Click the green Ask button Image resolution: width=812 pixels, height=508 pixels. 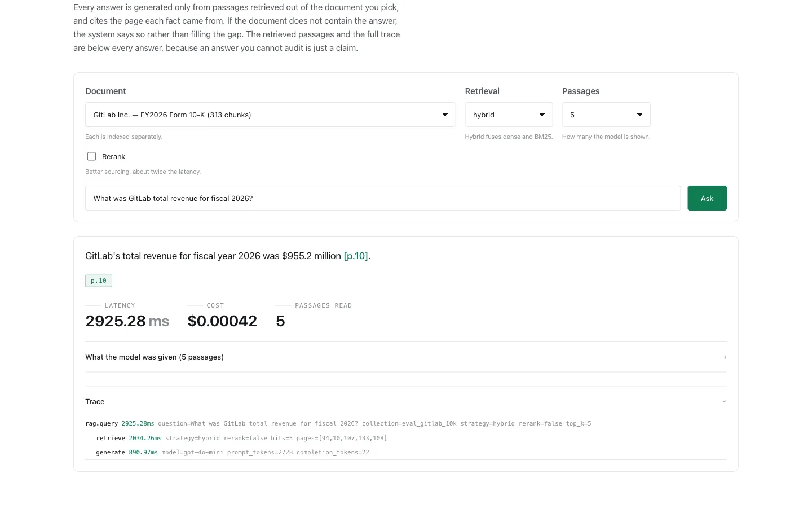(x=707, y=198)
